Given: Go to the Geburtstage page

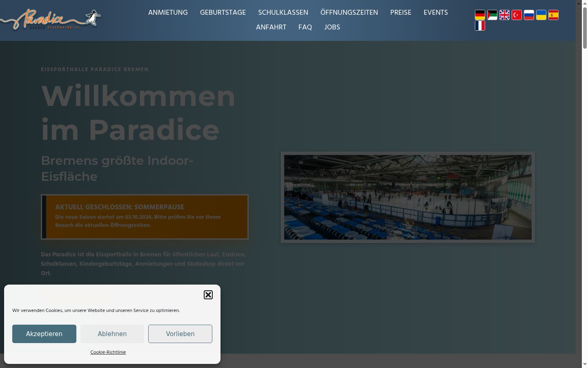Looking at the screenshot, I should click(x=223, y=13).
